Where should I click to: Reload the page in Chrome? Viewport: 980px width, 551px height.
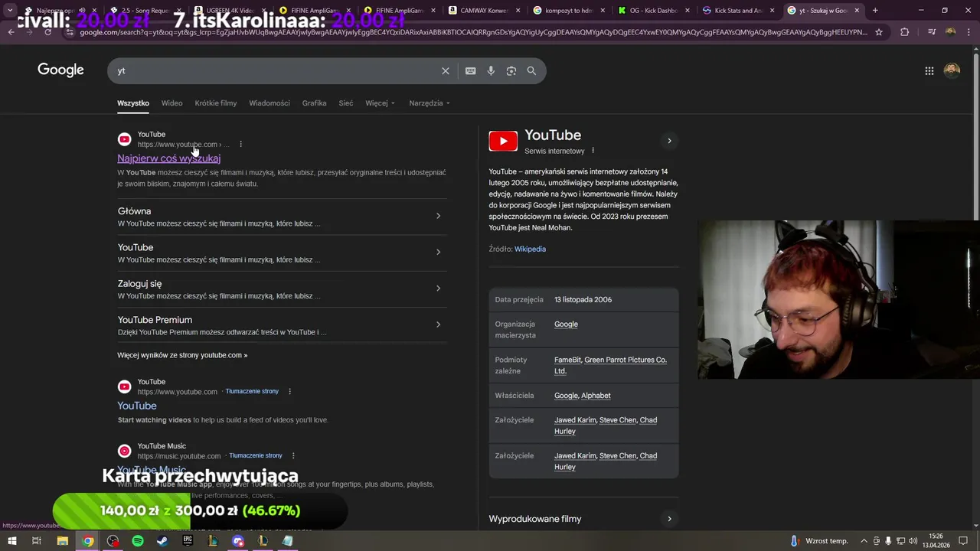click(x=47, y=32)
